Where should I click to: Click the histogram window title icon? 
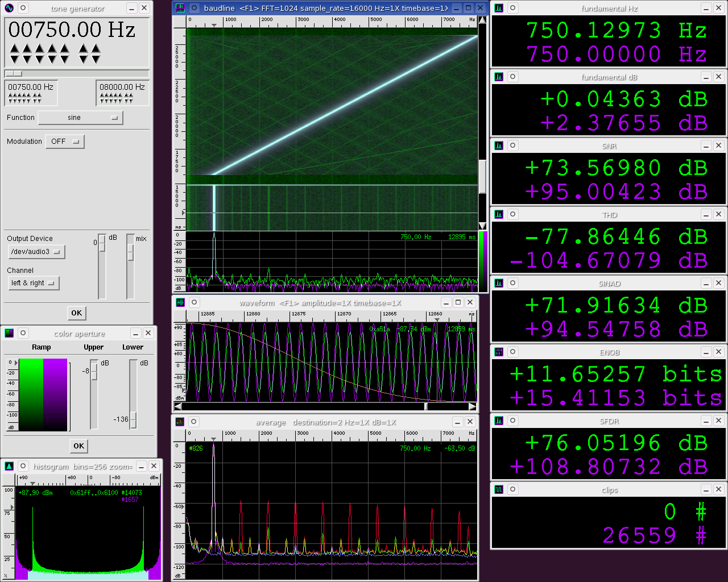9,466
